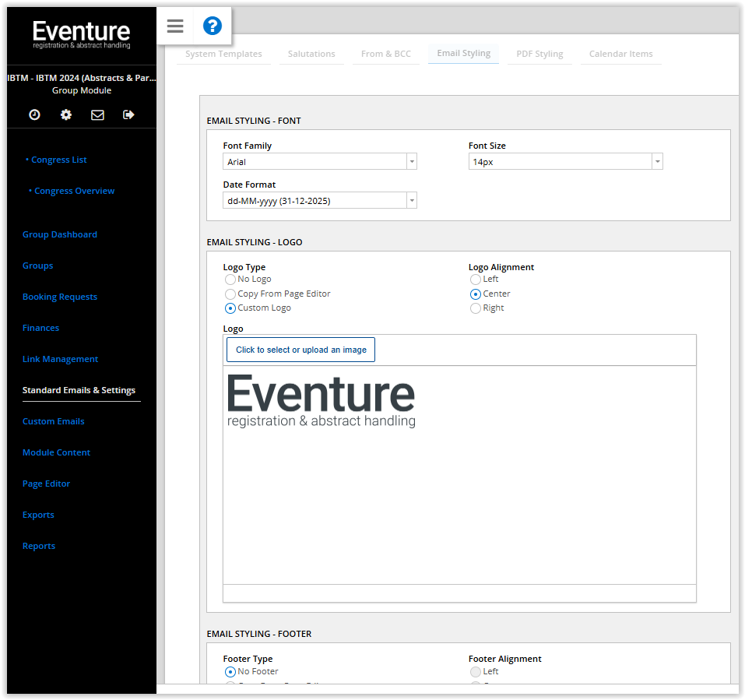Click the Eventure logo preview image
This screenshot has width=745, height=700.
pos(322,402)
